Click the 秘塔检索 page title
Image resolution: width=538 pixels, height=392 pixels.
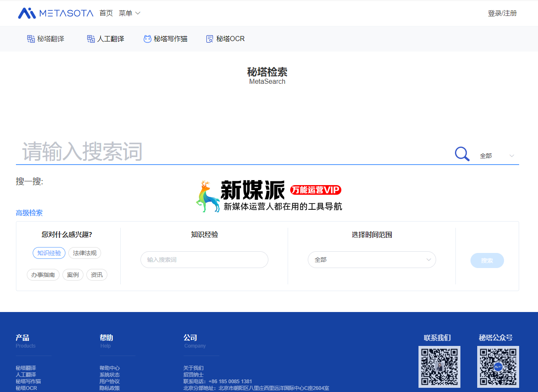tap(267, 72)
